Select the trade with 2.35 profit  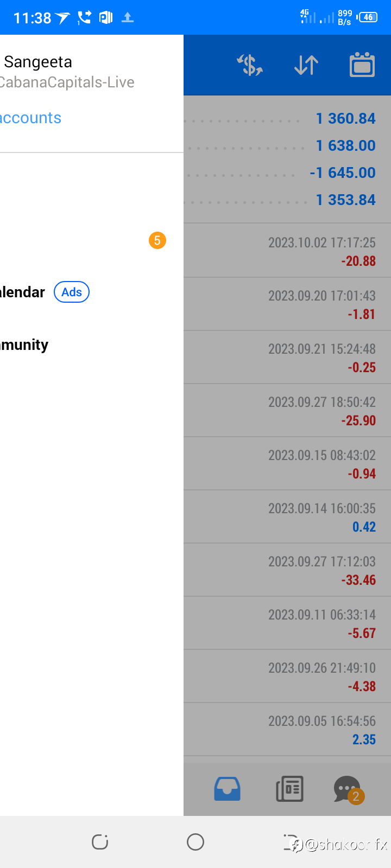click(x=288, y=730)
